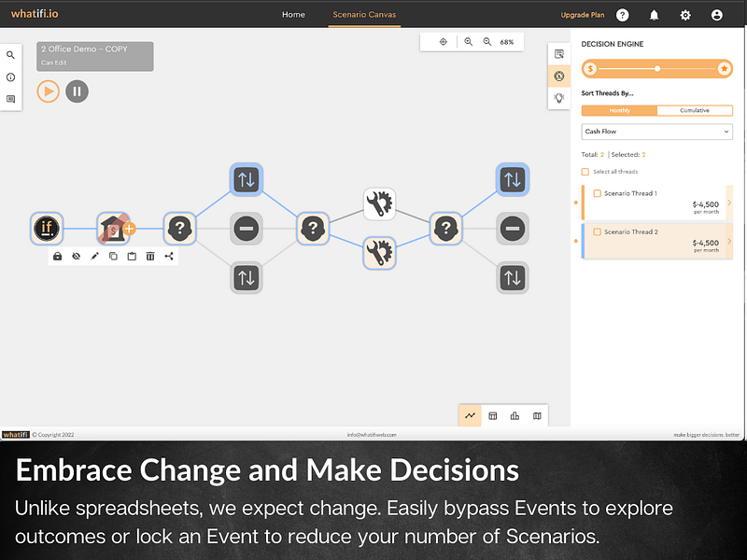Check Scenario Thread 2 checkbox
The width and height of the screenshot is (747, 560).
(x=597, y=231)
